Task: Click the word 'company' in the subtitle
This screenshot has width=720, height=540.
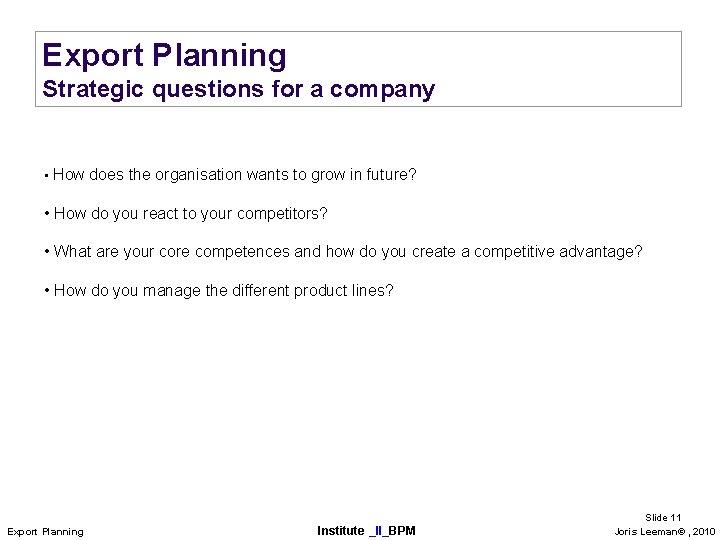Action: pos(382,90)
